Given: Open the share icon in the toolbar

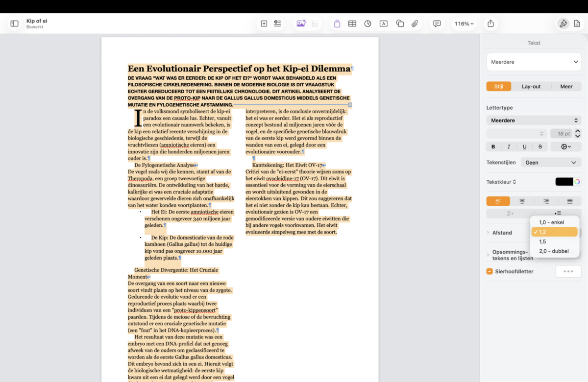Looking at the screenshot, I should [x=490, y=24].
